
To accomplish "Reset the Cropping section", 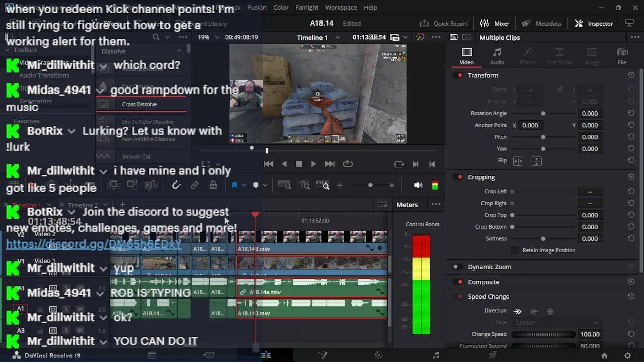I will [x=631, y=177].
